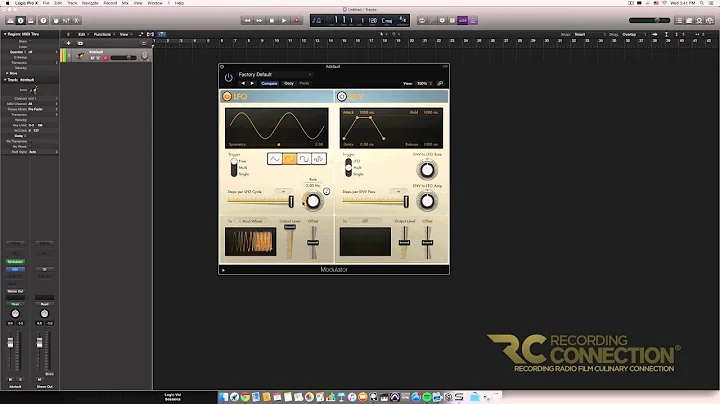Expand the More disclosure triangle
Viewport: 720px width, 404px height.
(x=6, y=73)
